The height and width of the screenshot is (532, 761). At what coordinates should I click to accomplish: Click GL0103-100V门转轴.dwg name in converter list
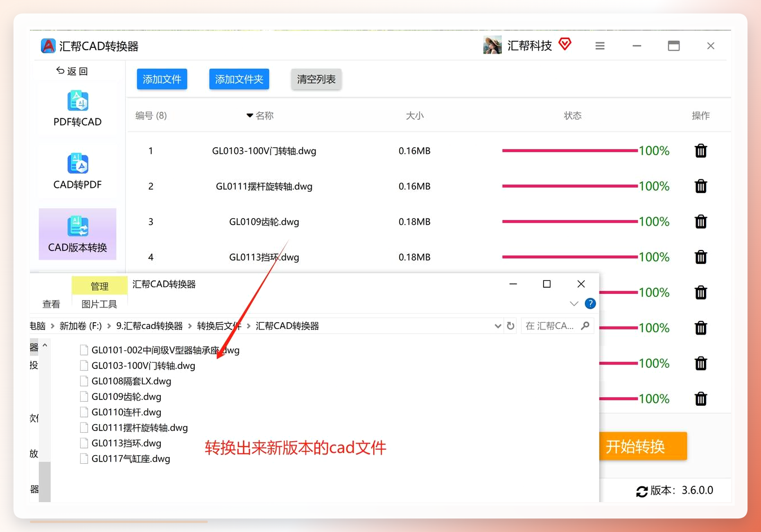click(264, 151)
